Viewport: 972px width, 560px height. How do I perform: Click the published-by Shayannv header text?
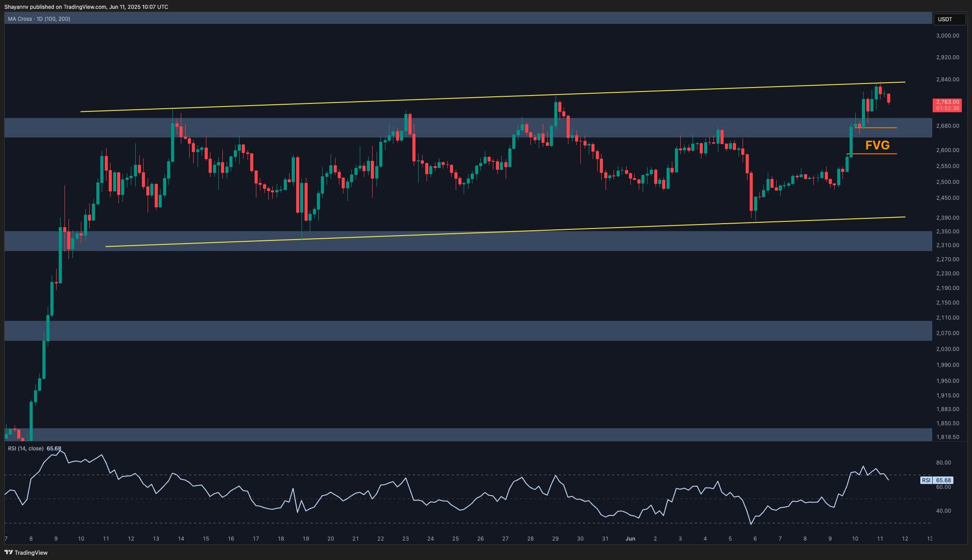[86, 7]
